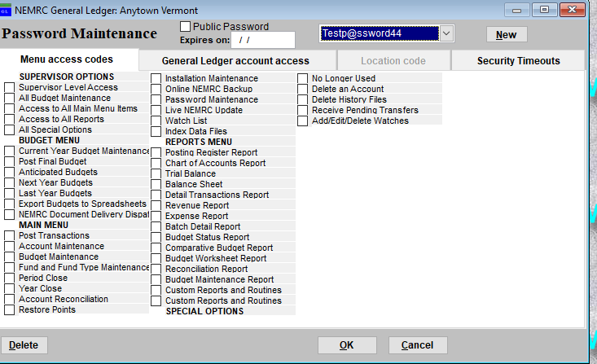Screen dimensions: 597x364
Task: Check Comparative Budget Report
Action: (x=156, y=248)
